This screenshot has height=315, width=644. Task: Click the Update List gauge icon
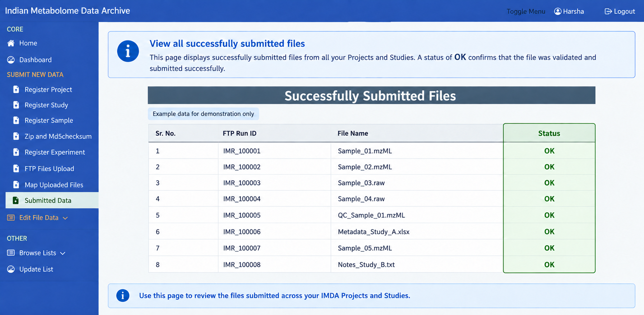11,269
